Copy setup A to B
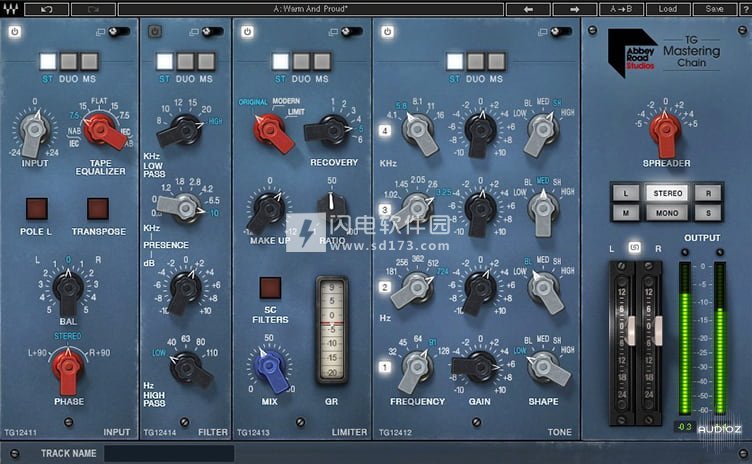The image size is (752, 464). 621,9
